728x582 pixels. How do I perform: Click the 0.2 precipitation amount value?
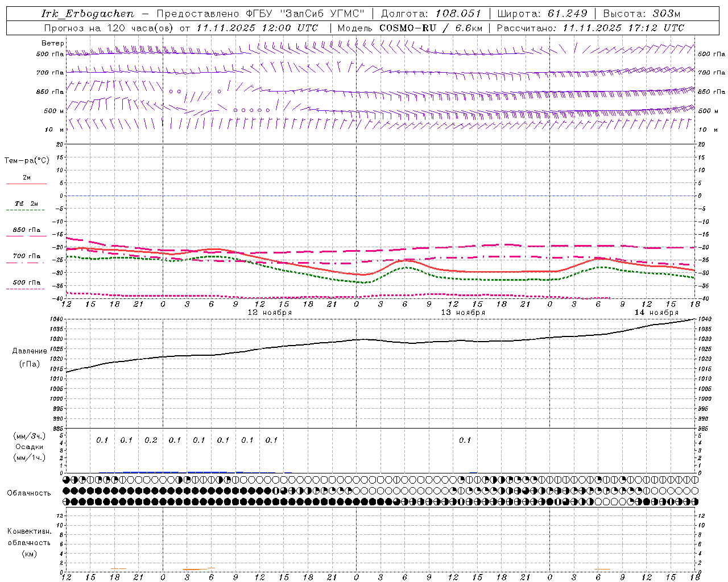point(151,440)
